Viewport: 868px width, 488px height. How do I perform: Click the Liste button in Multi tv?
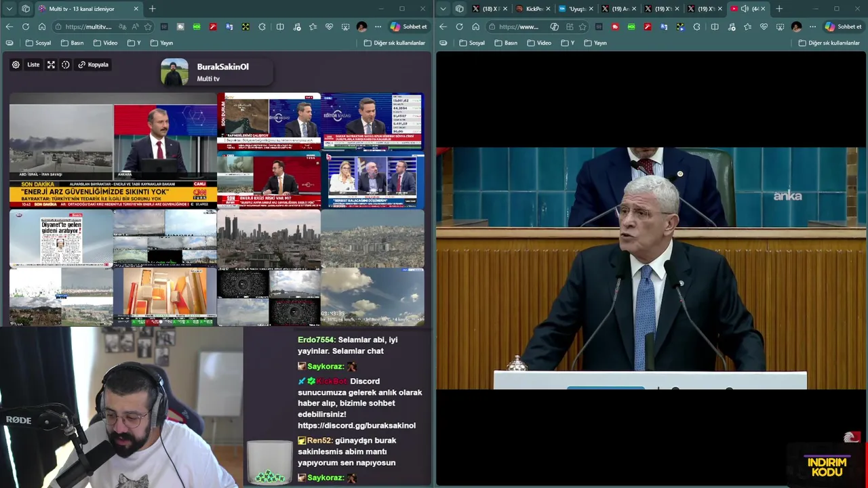[33, 64]
